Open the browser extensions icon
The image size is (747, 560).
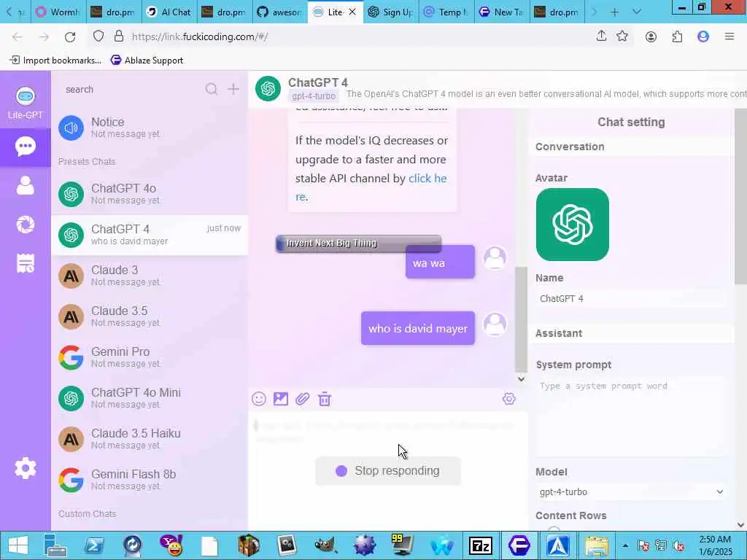point(677,36)
